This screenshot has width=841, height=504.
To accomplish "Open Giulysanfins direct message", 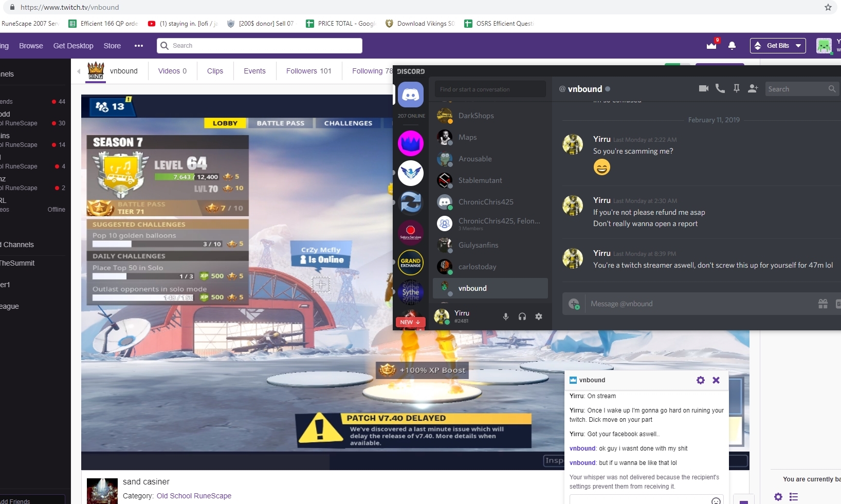I will click(x=490, y=245).
